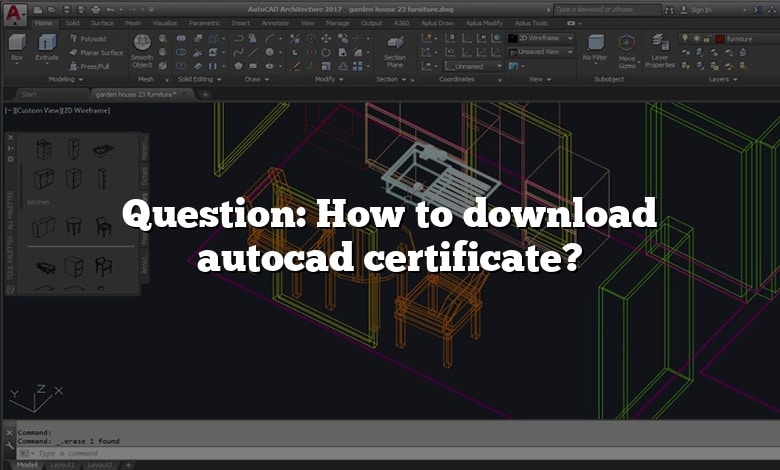Viewport: 780px width, 470px height.
Task: Activate the Polysolid tool
Action: pos(88,39)
